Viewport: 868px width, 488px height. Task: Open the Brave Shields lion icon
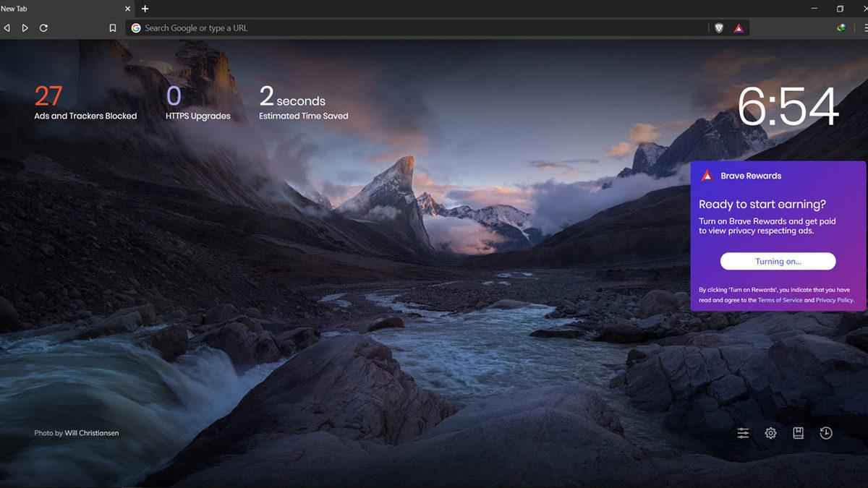[718, 28]
